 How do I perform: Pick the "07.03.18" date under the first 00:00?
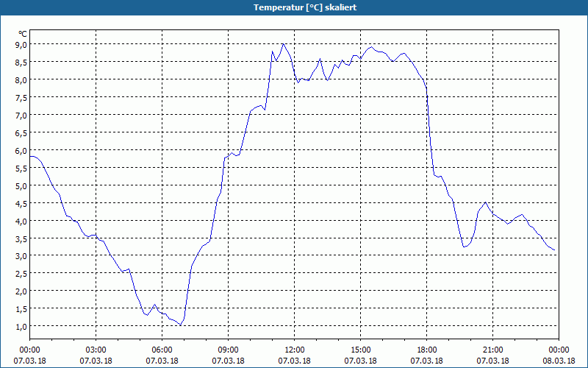[x=29, y=361]
